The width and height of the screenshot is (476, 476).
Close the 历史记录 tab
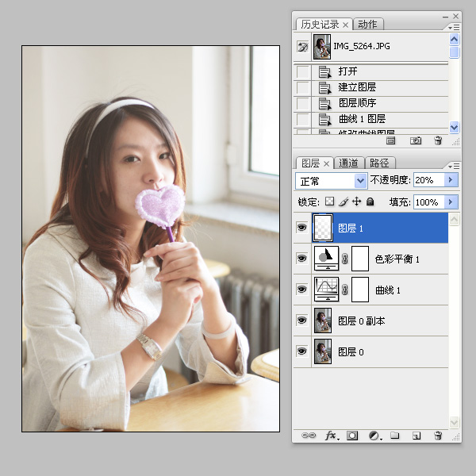point(345,25)
